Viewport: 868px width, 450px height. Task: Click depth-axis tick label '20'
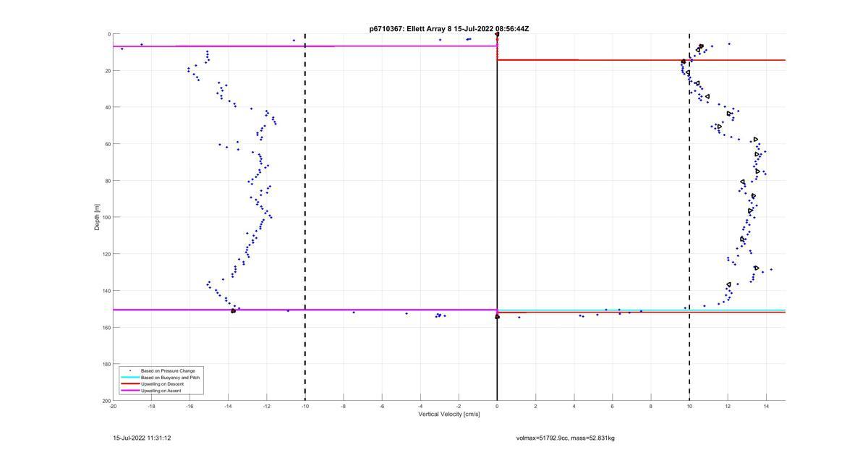(107, 71)
